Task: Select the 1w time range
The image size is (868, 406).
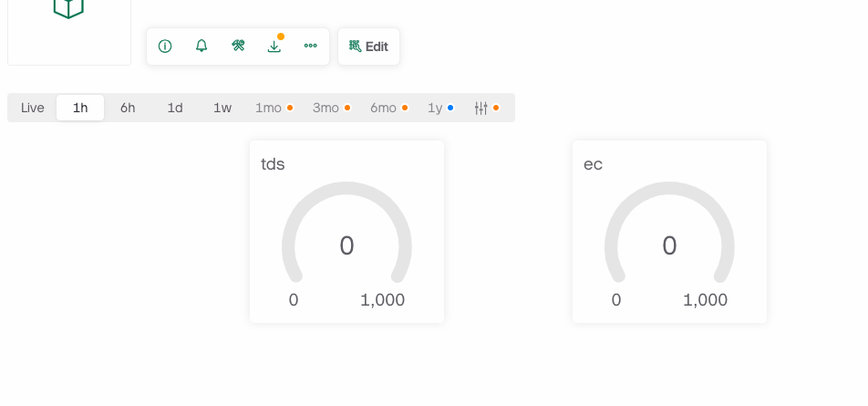Action: tap(222, 108)
